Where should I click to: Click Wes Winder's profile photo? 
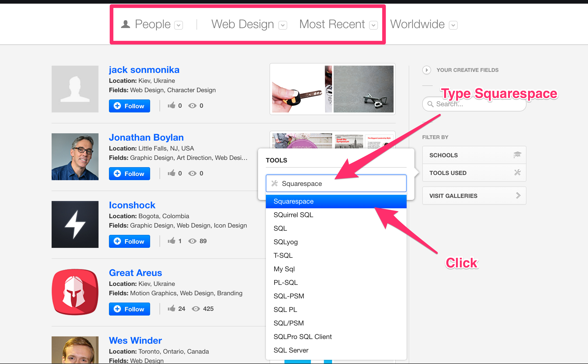[75, 350]
